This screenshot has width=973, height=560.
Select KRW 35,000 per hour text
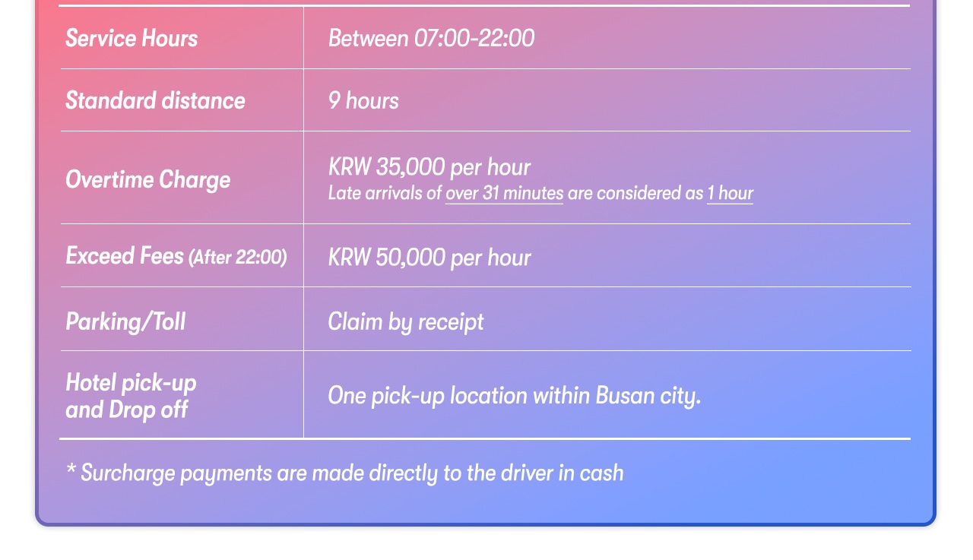429,167
